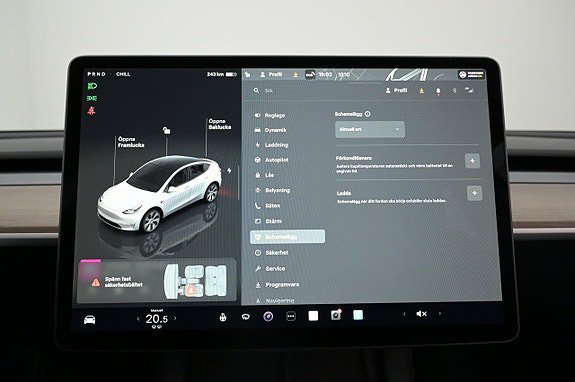This screenshot has height=382, width=575.
Task: Tap the CHILL drive mode label
Action: pyautogui.click(x=123, y=74)
